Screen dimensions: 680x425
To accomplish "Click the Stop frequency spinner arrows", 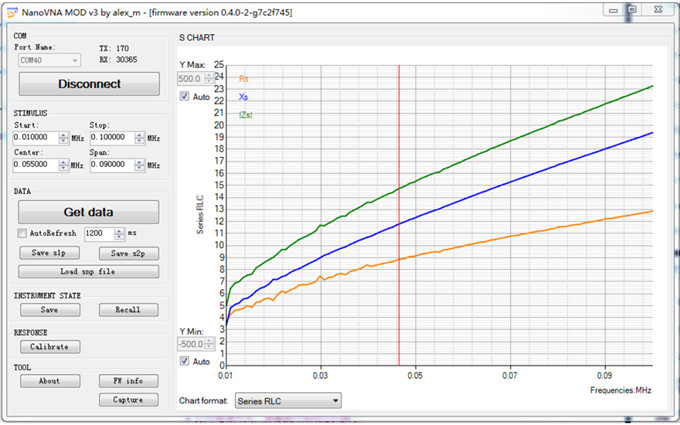I will click(x=139, y=137).
